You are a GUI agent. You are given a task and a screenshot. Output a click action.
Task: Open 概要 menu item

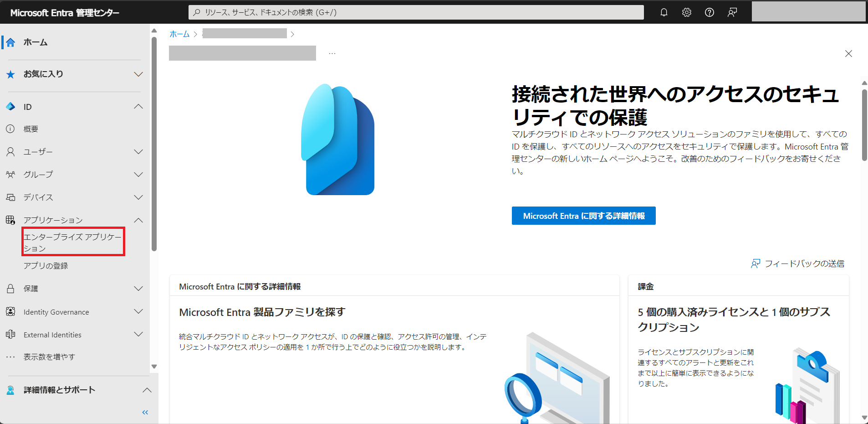coord(31,129)
